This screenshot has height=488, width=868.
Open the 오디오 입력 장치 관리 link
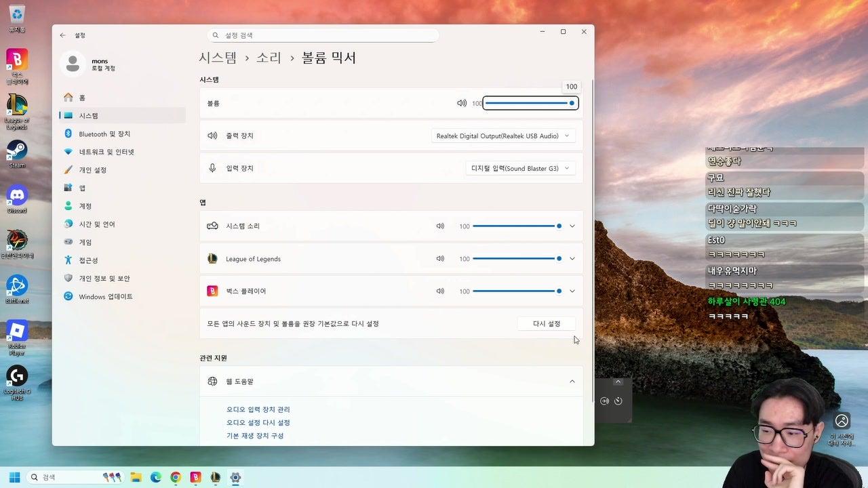coord(258,409)
